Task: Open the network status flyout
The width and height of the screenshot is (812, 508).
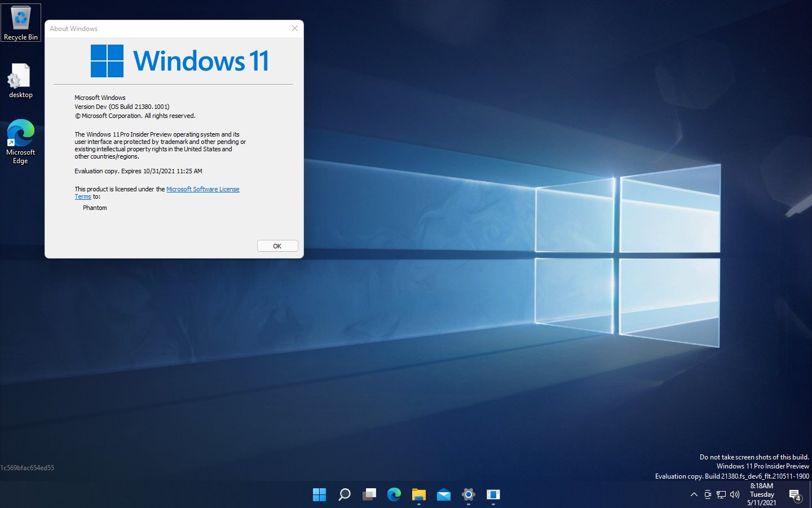Action: coord(721,494)
